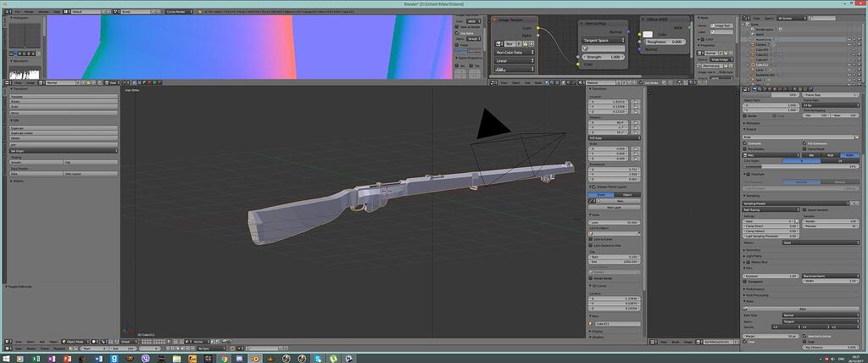This screenshot has width=868, height=363.
Task: Click the Diffuse BSDF color swatch
Action: point(648,35)
